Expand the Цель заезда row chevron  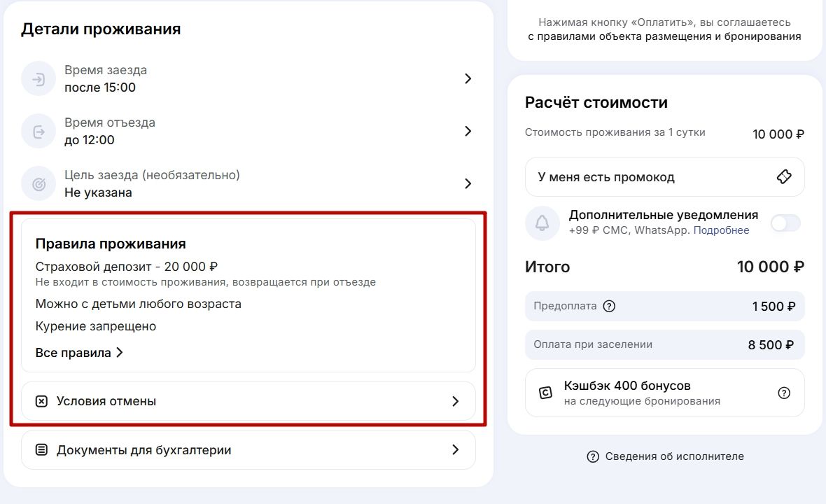pos(468,184)
